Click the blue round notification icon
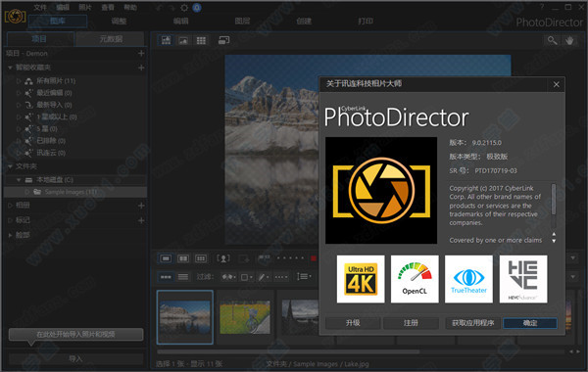 pyautogui.click(x=197, y=8)
